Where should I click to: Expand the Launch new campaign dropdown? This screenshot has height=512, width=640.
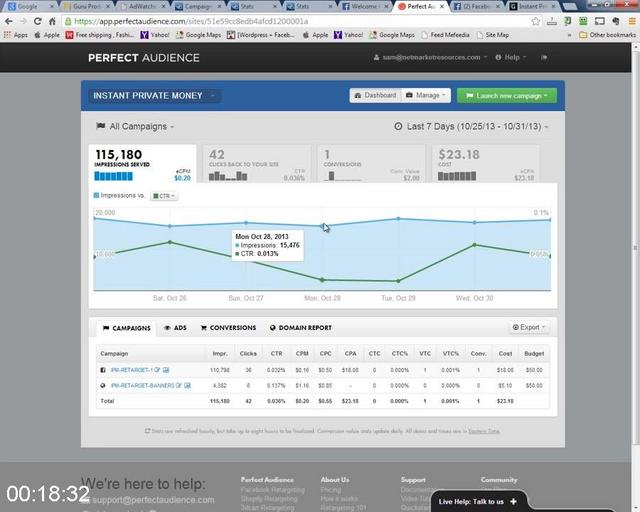pos(507,96)
